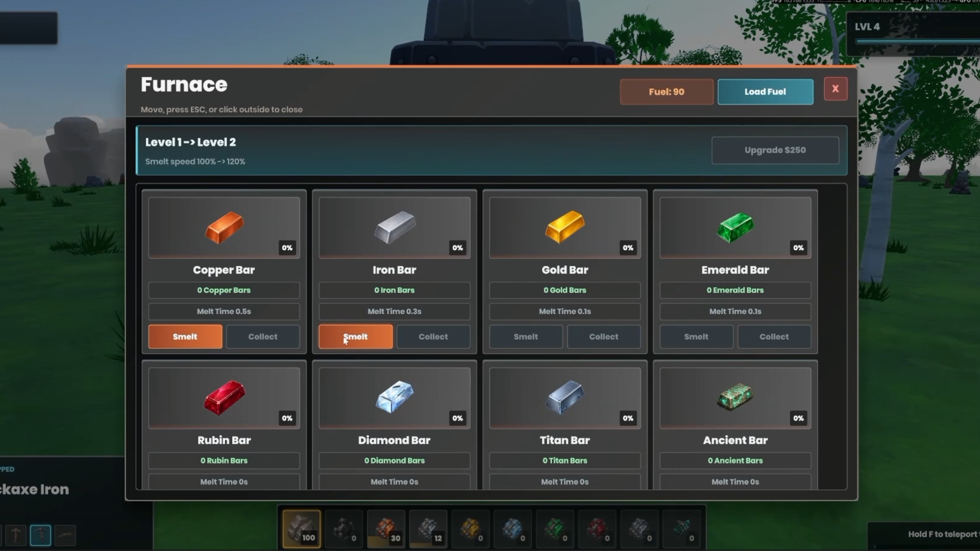
Task: Click the red rubin bar icon
Action: 224,397
